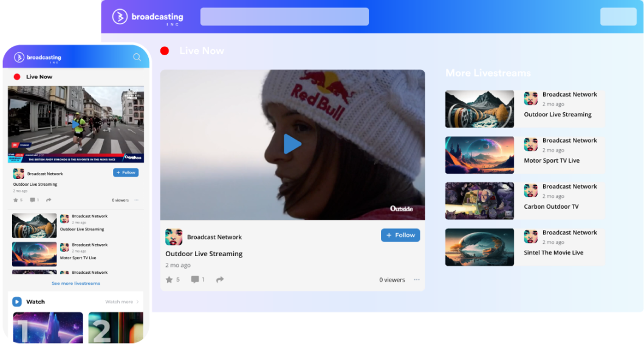Open the mobile Motor Sport TV Live thumbnail
644x346 pixels.
(x=34, y=254)
